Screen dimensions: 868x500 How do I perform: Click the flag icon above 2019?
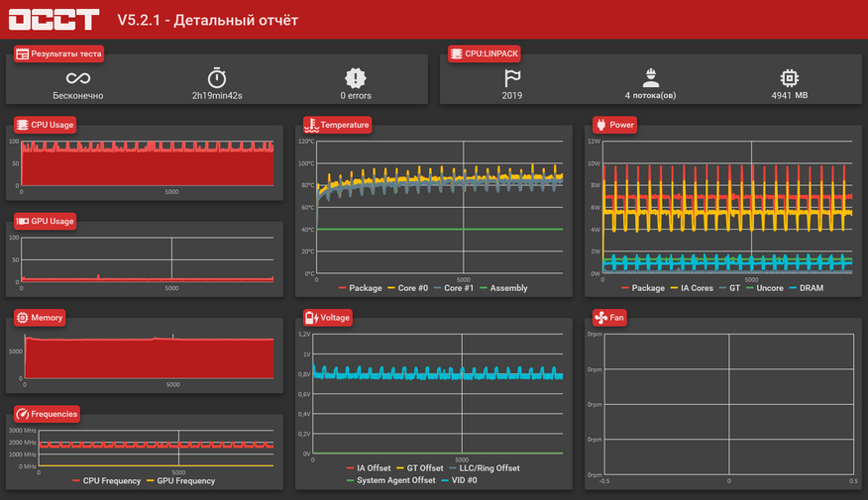(x=511, y=78)
